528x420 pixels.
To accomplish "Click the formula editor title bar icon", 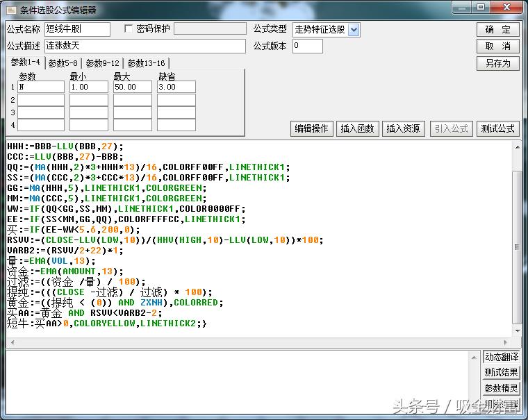I will [10, 10].
